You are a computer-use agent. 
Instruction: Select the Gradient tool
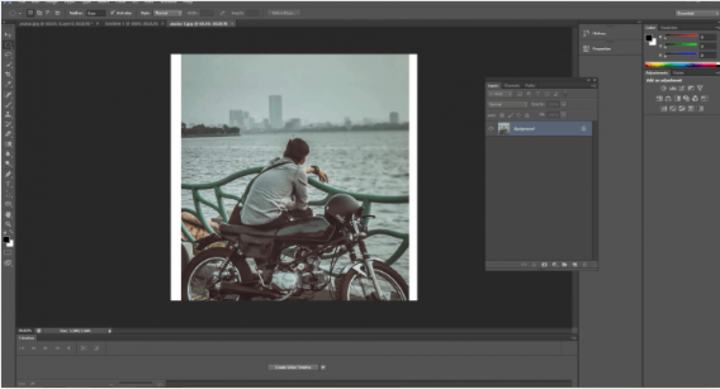(8, 144)
